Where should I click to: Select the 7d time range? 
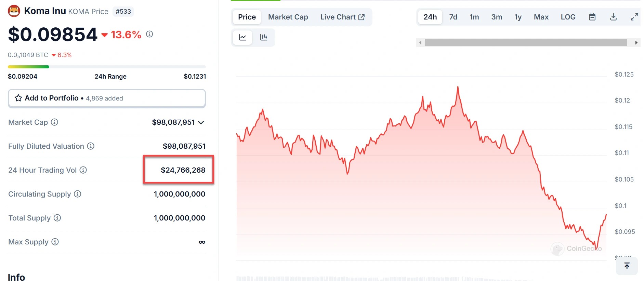(453, 17)
